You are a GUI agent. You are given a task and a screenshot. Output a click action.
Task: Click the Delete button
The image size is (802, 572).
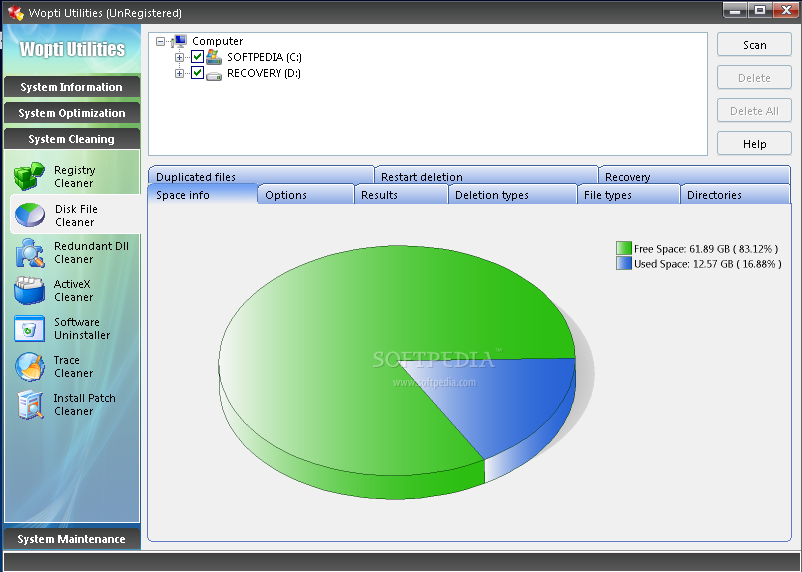pos(754,78)
